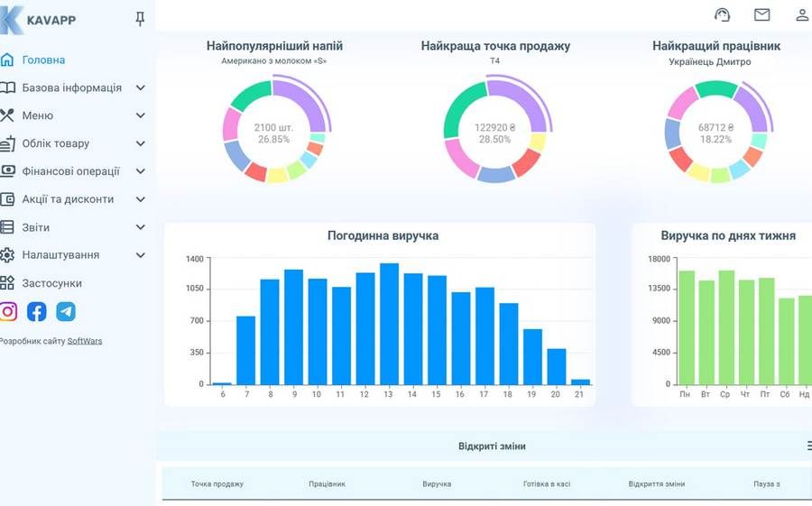Click the wallet icon for Акції та дисконти
This screenshot has height=506, width=812.
[7, 198]
